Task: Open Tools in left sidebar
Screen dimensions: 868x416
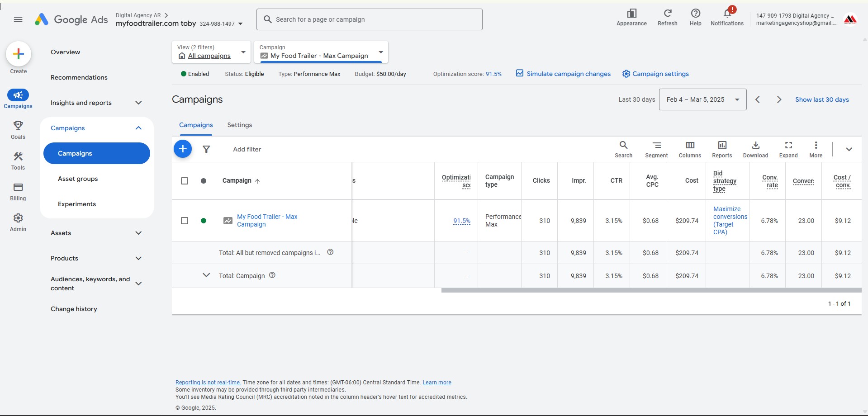Action: 18,161
